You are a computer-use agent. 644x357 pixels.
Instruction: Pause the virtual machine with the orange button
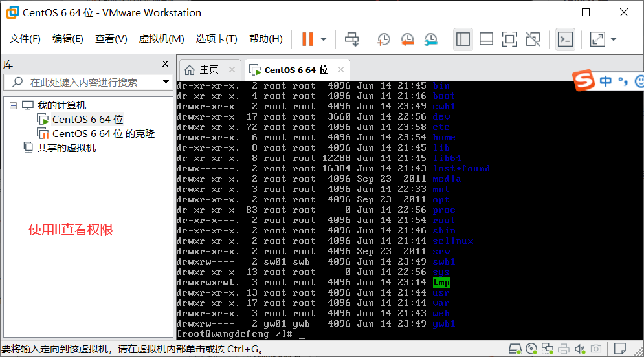(x=307, y=39)
